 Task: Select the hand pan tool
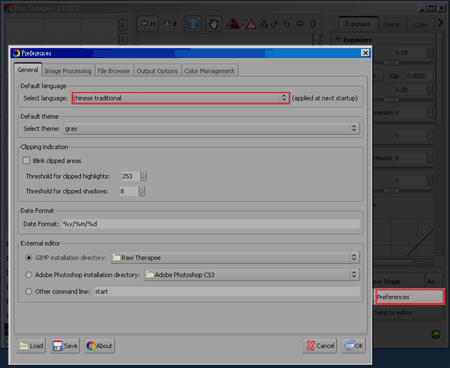click(213, 24)
